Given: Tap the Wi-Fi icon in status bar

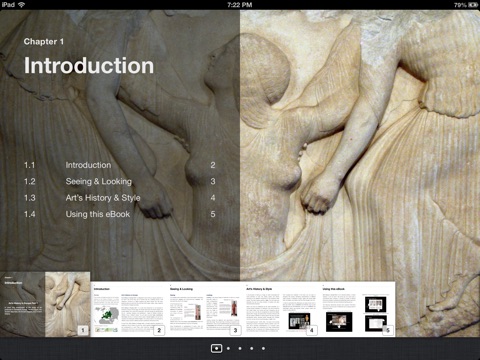Looking at the screenshot, I should tap(22, 5).
